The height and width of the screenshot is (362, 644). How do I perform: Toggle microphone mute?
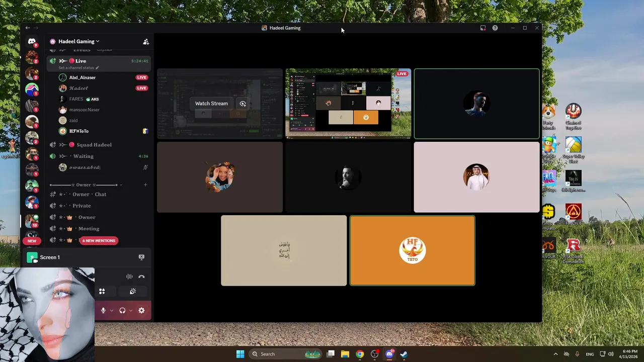tap(103, 311)
